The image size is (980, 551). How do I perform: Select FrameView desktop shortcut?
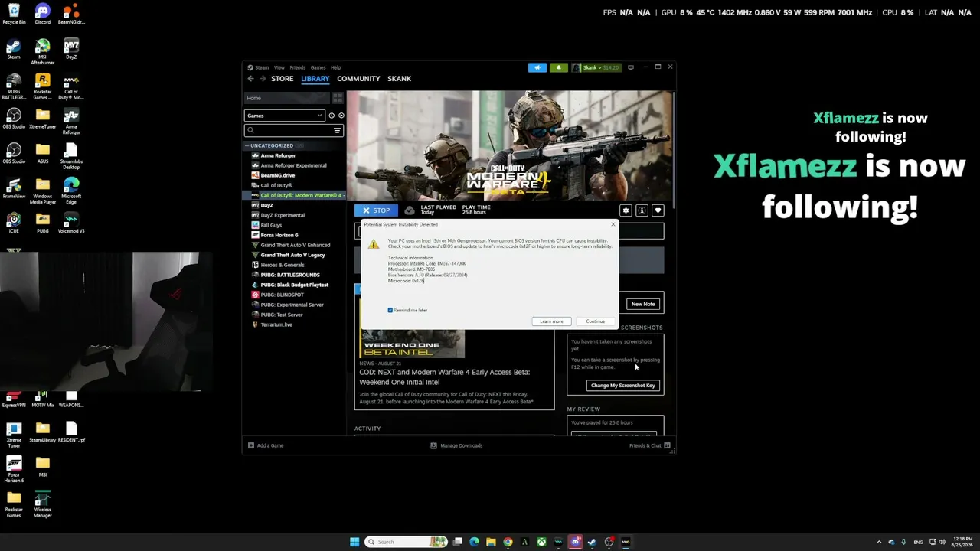pos(14,188)
